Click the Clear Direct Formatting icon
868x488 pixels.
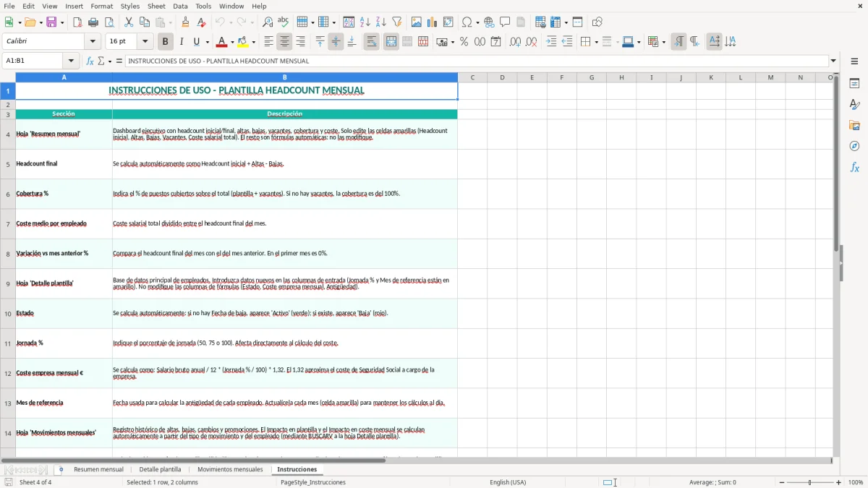(x=202, y=22)
